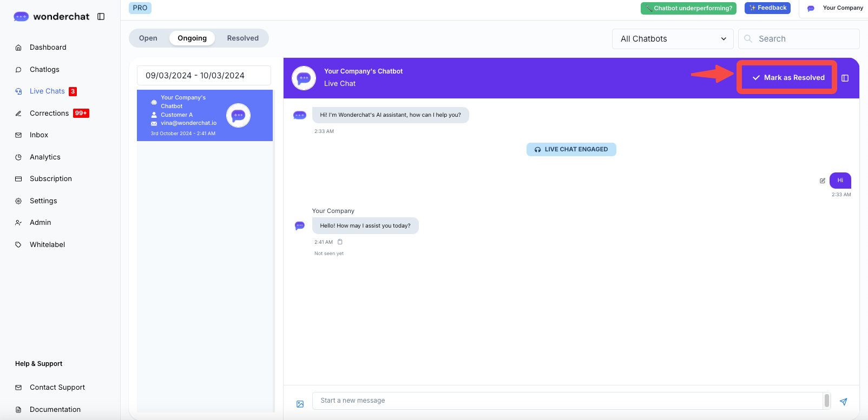Screen dimensions: 868x420
Task: Go to Settings in sidebar
Action: tap(43, 201)
